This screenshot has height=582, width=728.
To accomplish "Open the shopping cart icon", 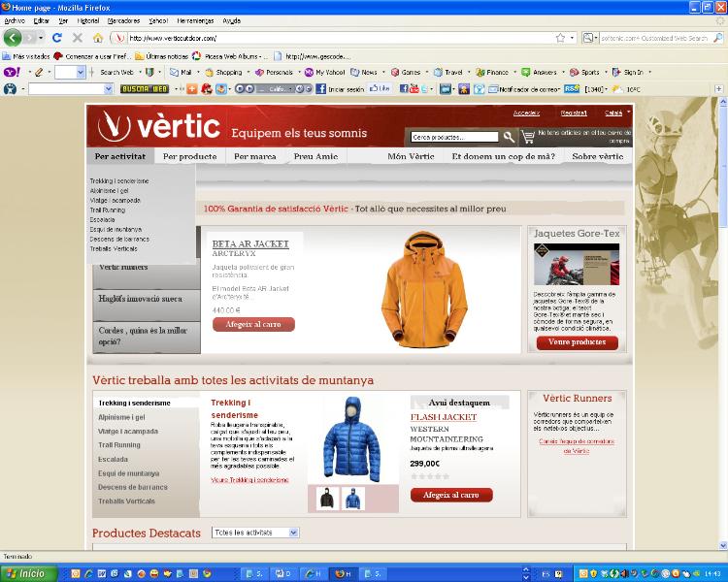I will (x=528, y=137).
